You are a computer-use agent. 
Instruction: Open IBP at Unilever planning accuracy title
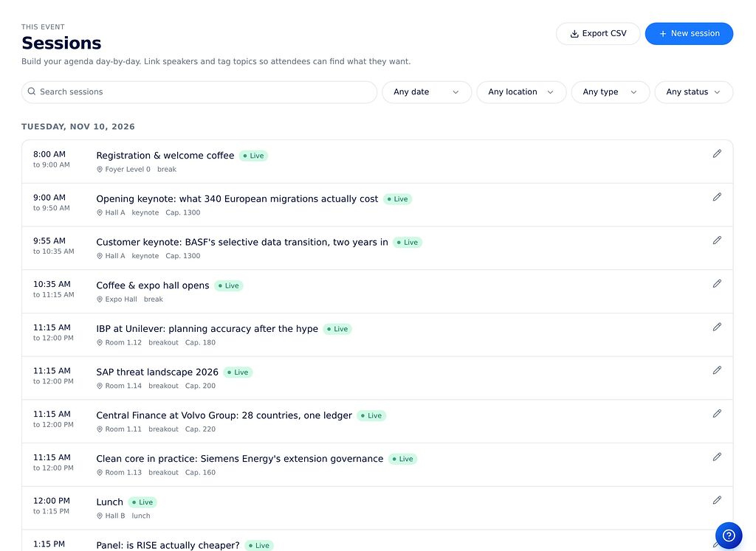click(x=207, y=329)
